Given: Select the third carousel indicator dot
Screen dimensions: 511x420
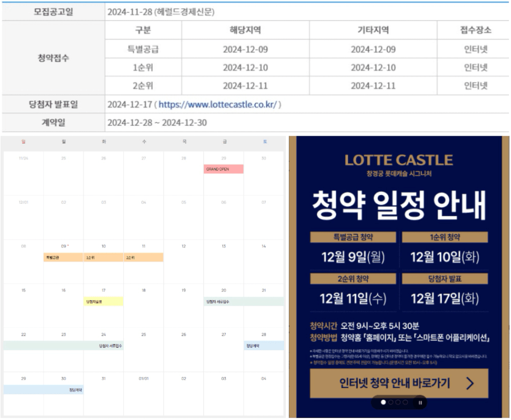Looking at the screenshot, I should pos(398,402).
